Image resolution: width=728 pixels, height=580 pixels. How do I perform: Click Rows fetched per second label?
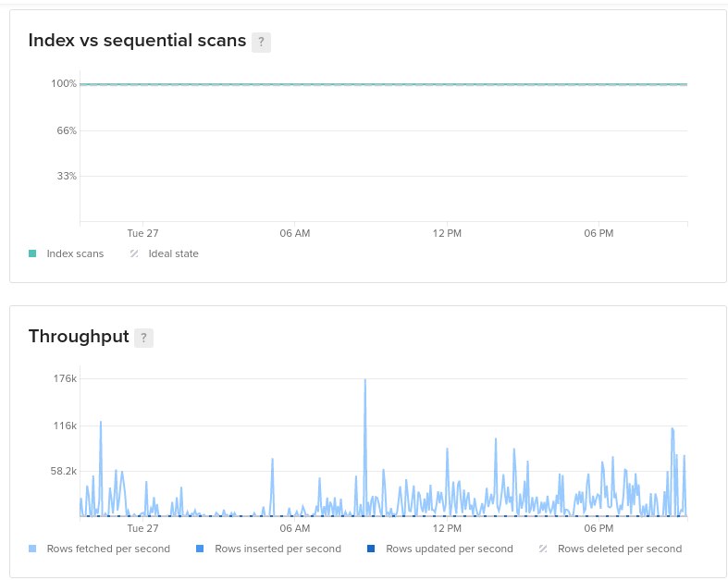[108, 549]
